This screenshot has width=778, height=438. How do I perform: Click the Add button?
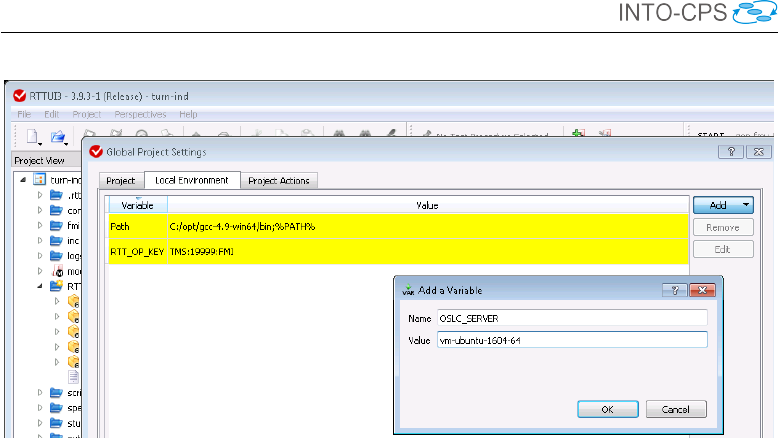(717, 205)
